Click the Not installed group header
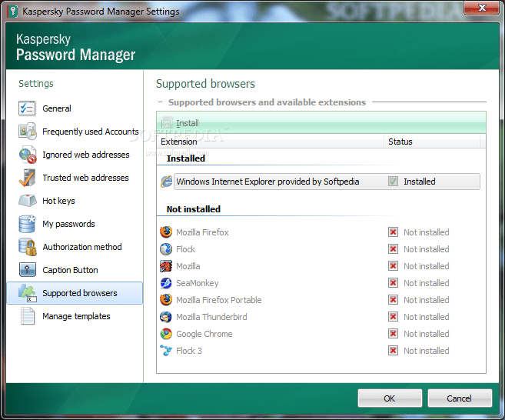 click(194, 209)
